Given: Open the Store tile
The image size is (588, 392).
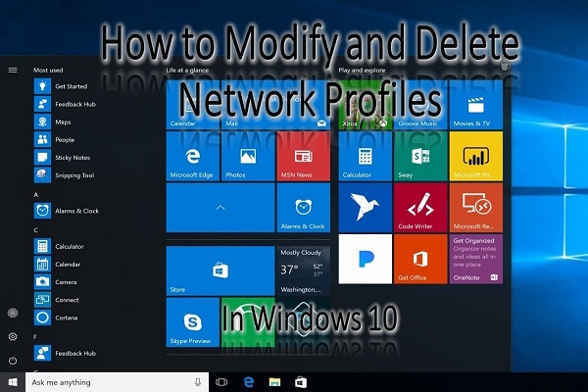Looking at the screenshot, I should [x=220, y=270].
